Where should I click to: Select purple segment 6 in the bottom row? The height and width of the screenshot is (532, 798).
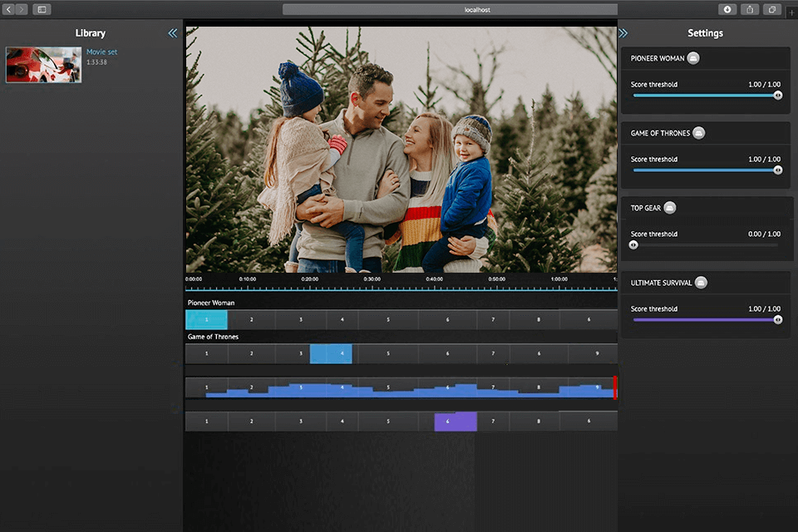[x=456, y=421]
